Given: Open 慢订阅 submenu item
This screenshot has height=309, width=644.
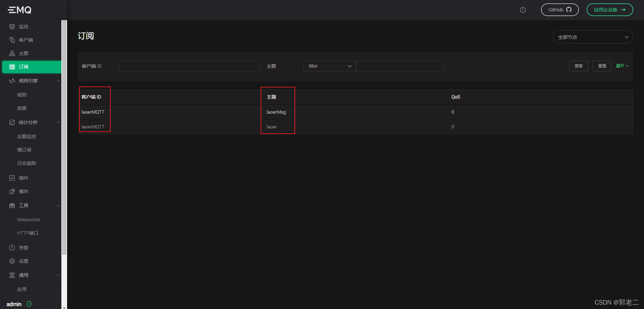Looking at the screenshot, I should point(24,150).
